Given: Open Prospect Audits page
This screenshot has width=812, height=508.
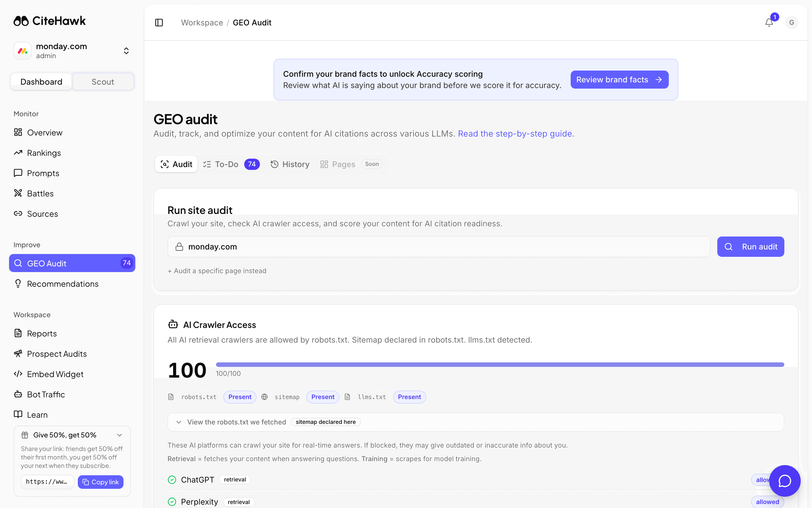Looking at the screenshot, I should [x=72, y=354].
